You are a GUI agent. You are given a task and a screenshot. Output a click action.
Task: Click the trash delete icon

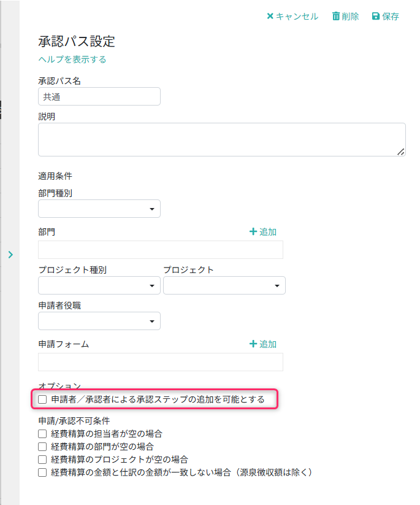pos(336,17)
